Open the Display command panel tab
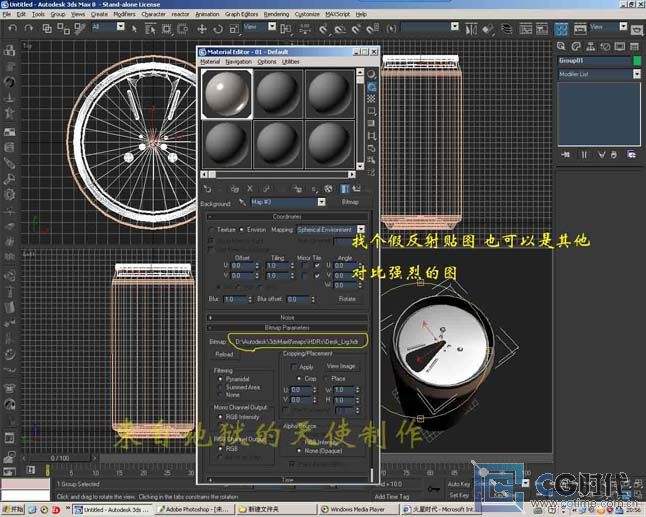Viewport: 646px width, 517px height. pos(620,46)
